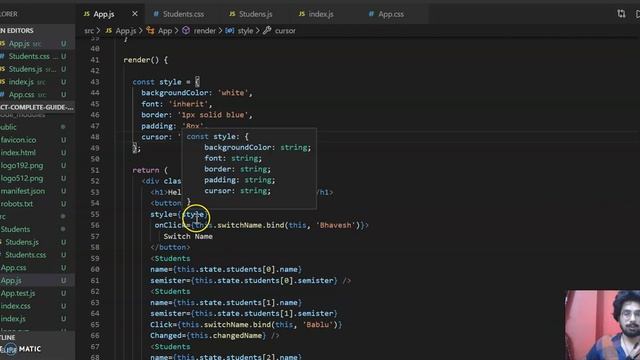Viewport: 640px width, 360px height.
Task: Click the 'const style = {' declaration
Action: tap(166, 82)
